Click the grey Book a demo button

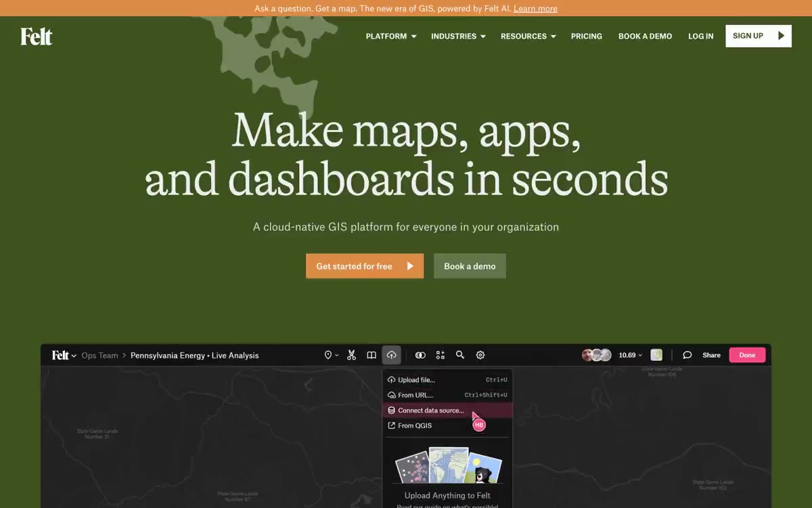[x=470, y=266]
